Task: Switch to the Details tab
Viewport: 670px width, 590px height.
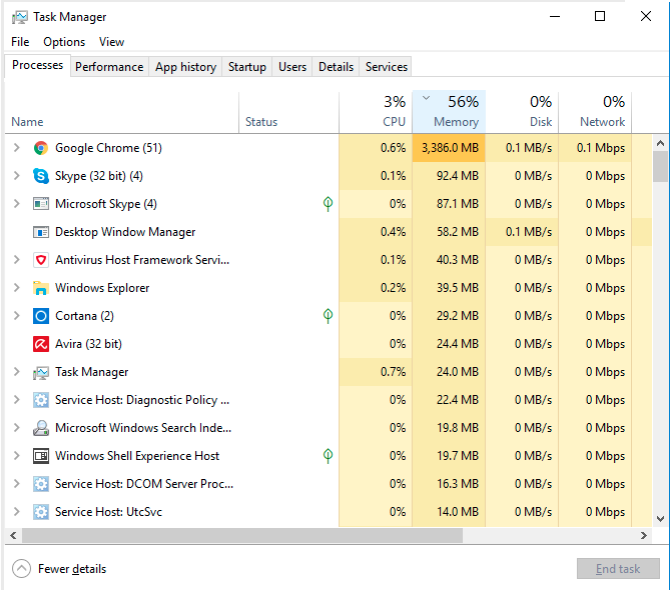Action: click(x=336, y=67)
